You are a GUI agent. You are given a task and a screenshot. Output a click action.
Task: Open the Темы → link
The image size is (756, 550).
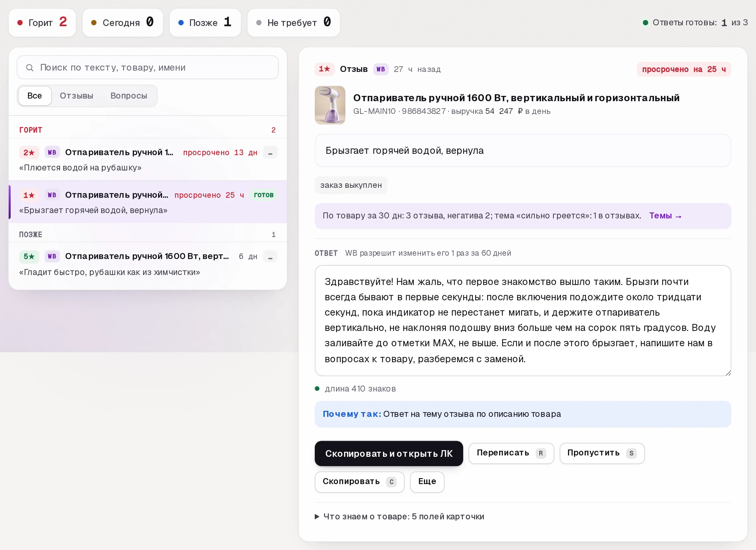[665, 216]
